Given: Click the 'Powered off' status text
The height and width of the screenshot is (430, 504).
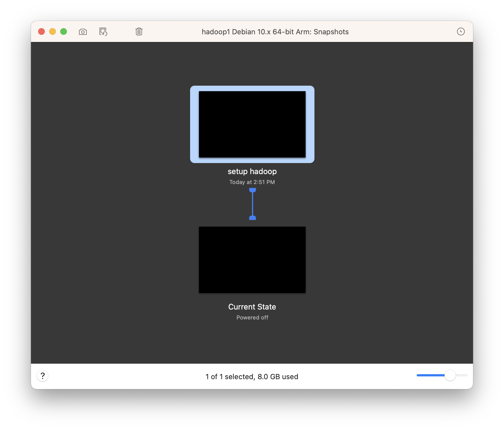Looking at the screenshot, I should pyautogui.click(x=252, y=318).
